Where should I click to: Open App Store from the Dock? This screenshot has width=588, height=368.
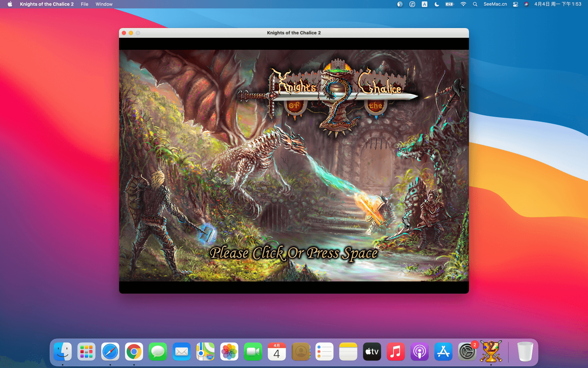[443, 352]
